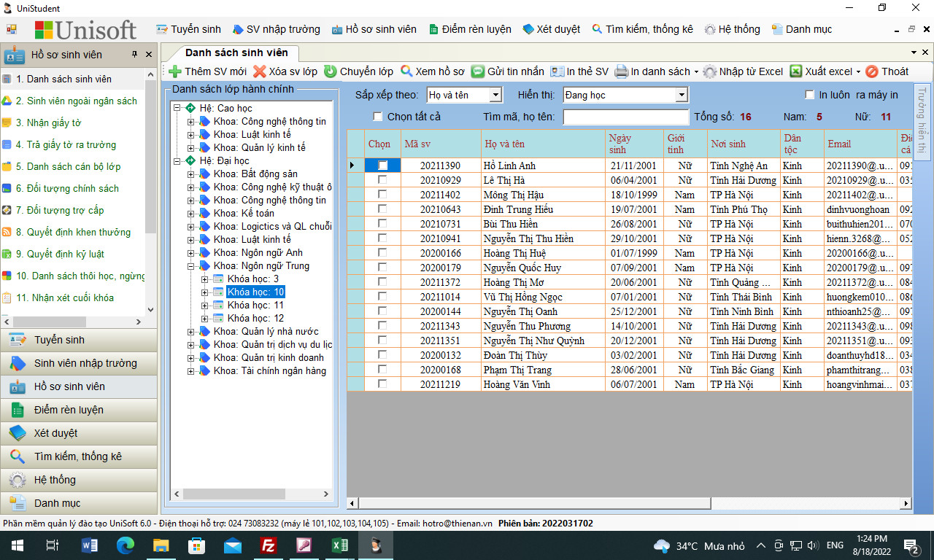Open the Hiển thị Đang học dropdown
The width and height of the screenshot is (934, 560).
click(x=681, y=95)
